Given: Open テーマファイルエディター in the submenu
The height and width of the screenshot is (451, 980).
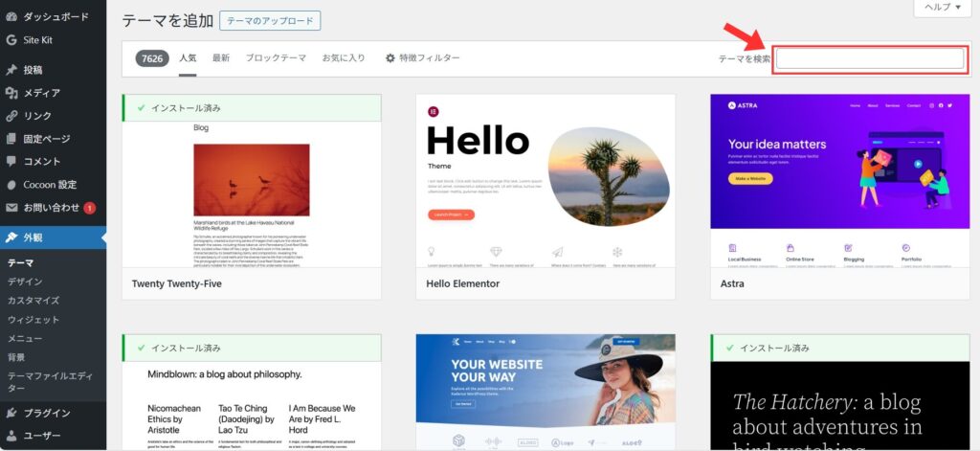Looking at the screenshot, I should (50, 382).
